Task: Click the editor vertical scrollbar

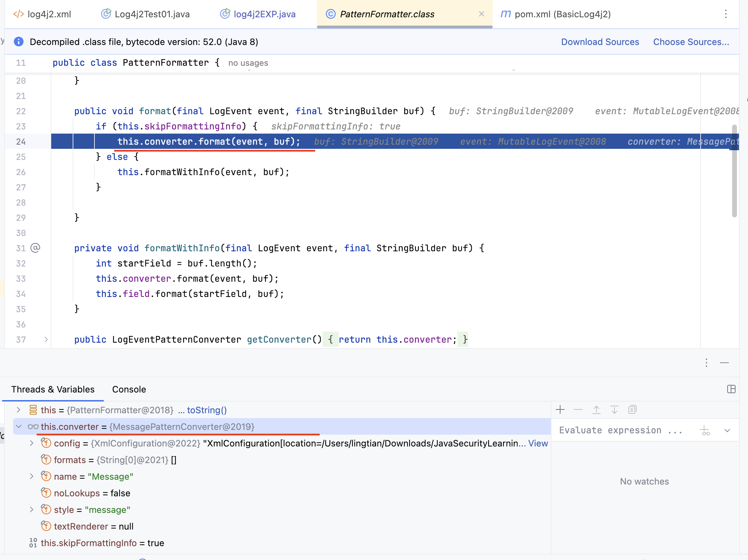Action: pyautogui.click(x=734, y=171)
